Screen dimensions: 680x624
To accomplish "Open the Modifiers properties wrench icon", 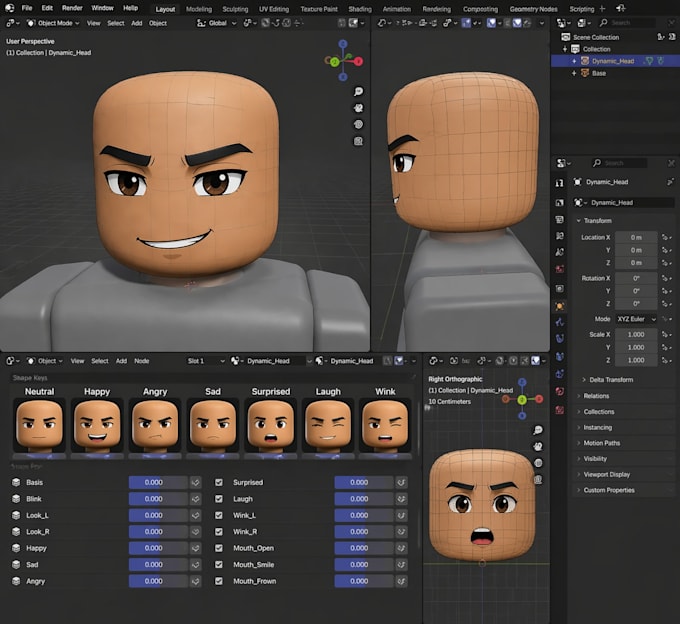I will pyautogui.click(x=559, y=322).
